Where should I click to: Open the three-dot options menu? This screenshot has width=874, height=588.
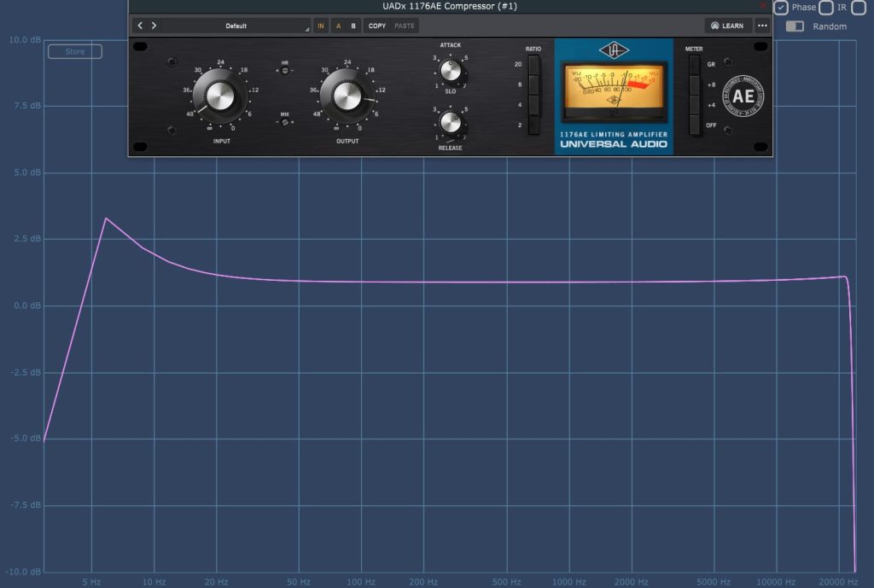pos(761,26)
